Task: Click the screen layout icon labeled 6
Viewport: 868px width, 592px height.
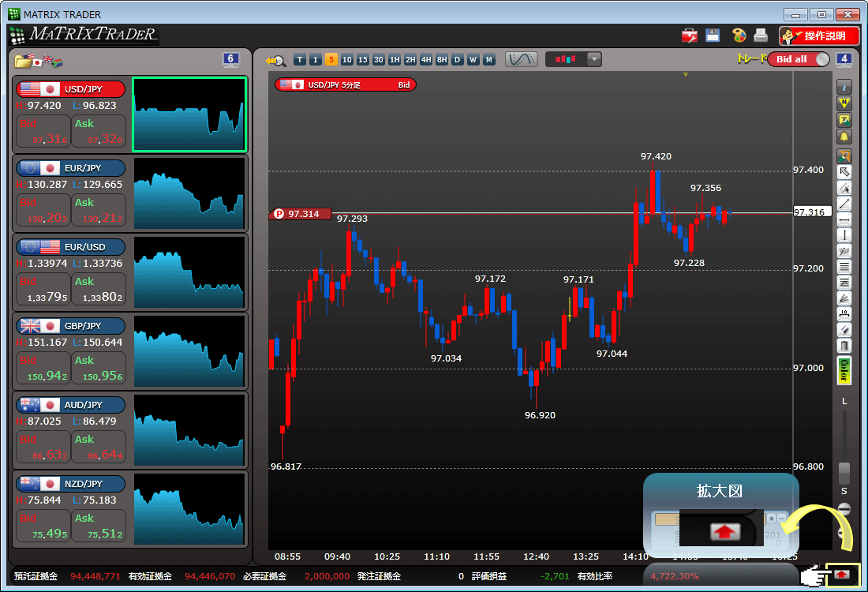Action: [231, 59]
